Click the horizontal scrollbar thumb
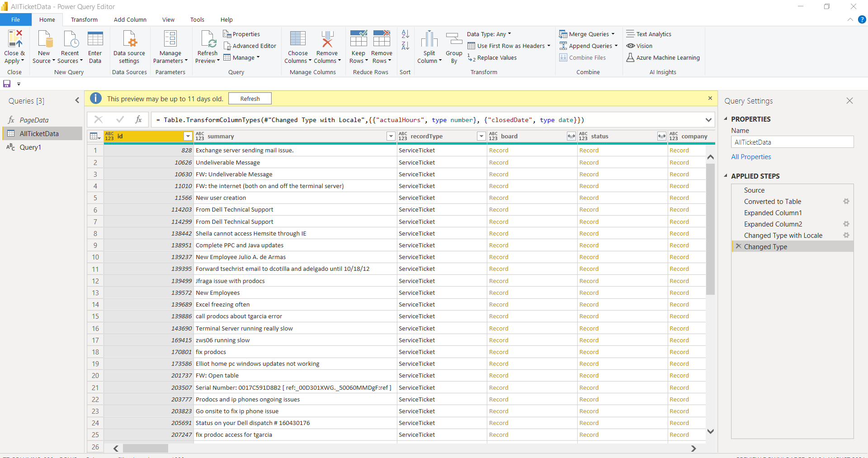868x458 pixels. 145,448
